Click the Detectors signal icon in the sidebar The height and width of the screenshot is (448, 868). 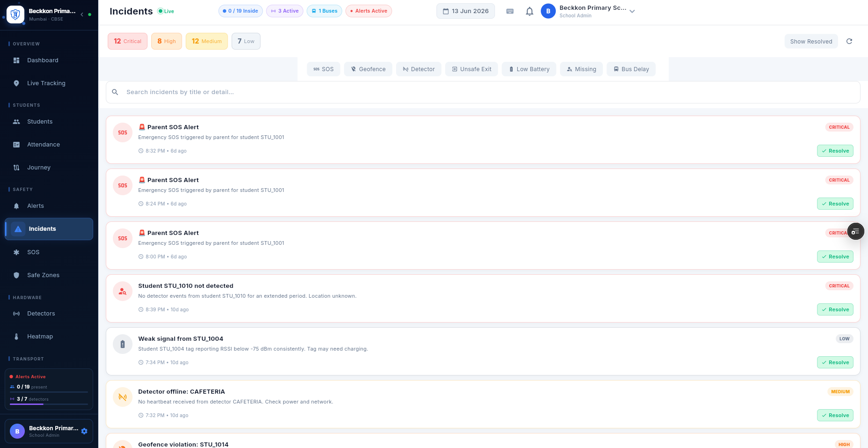point(16,314)
